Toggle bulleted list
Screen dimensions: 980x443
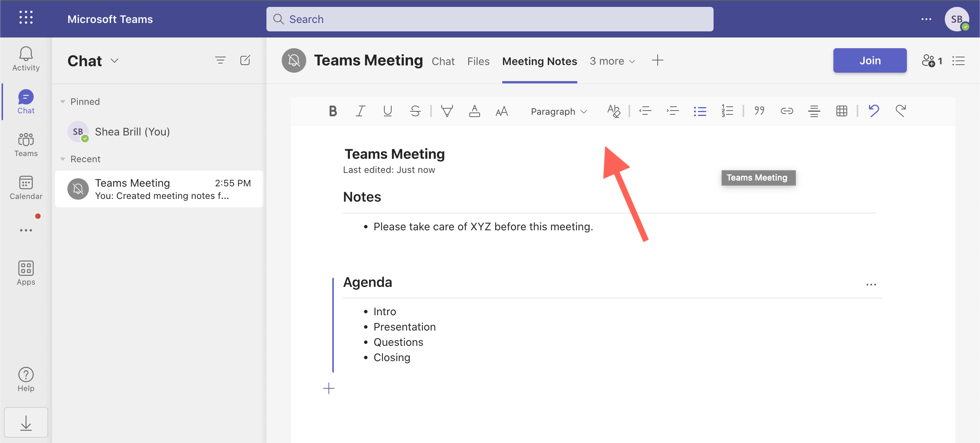[700, 111]
